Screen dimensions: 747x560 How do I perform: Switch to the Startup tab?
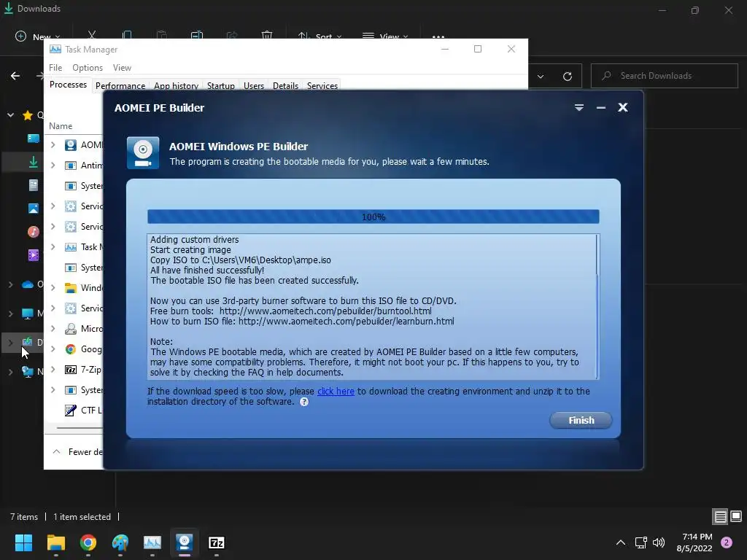pyautogui.click(x=220, y=86)
